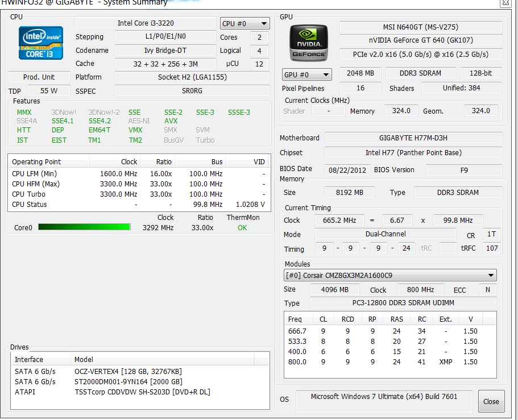Click the GPU Memory clock 324.0 value
518x420 pixels.
[401, 111]
